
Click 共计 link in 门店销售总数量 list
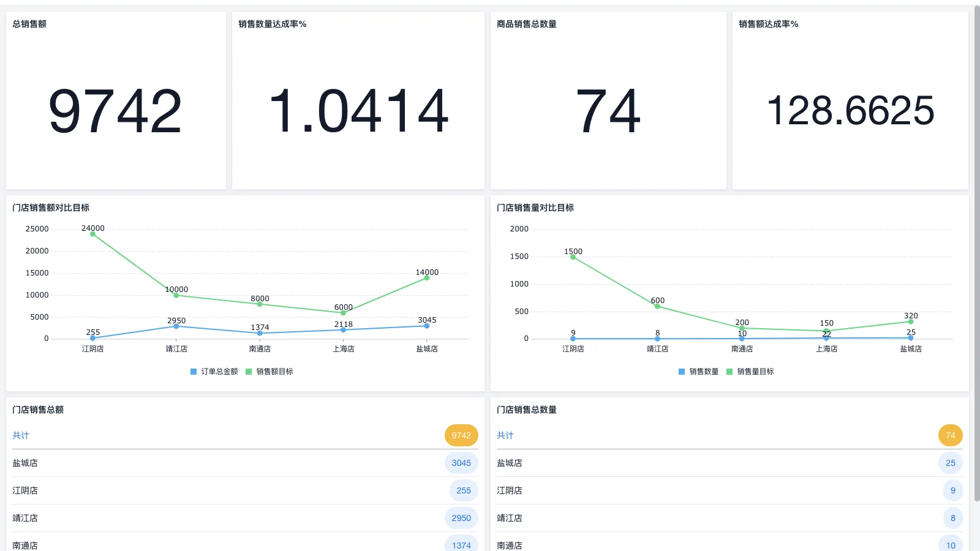click(505, 435)
